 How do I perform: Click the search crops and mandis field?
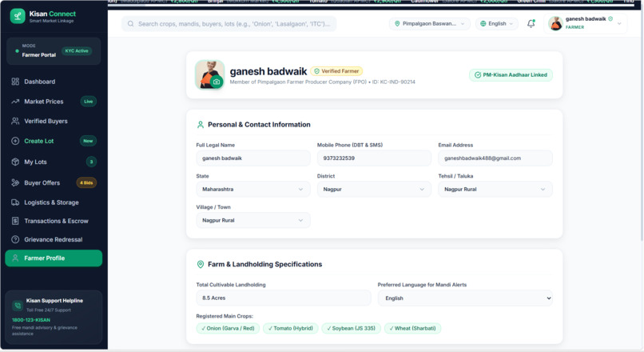(x=229, y=24)
